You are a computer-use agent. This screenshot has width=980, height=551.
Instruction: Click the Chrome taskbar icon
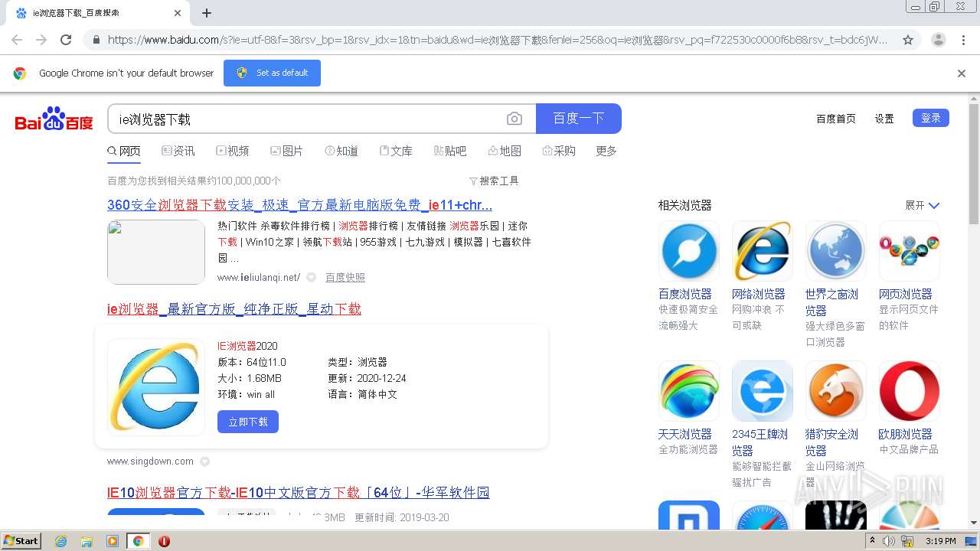point(138,541)
